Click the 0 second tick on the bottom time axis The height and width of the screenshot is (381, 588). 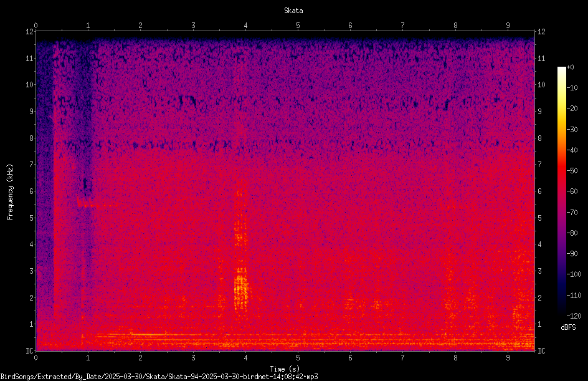point(36,358)
